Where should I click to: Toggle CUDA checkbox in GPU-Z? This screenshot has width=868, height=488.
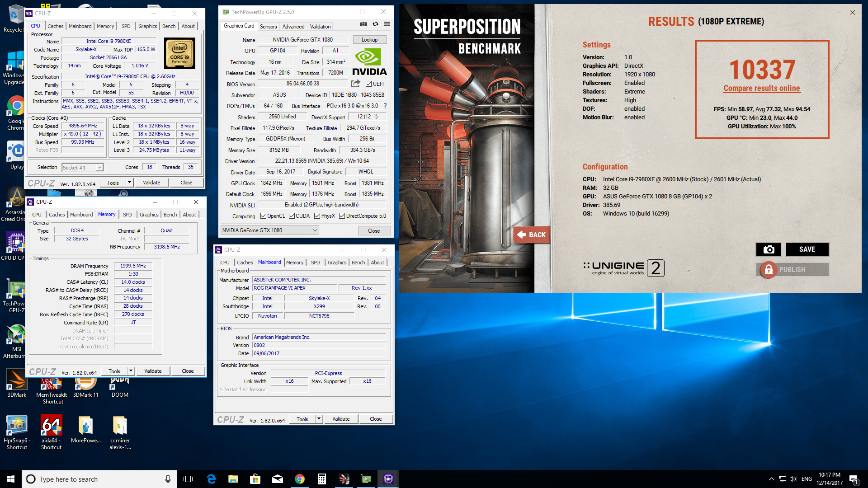[292, 216]
